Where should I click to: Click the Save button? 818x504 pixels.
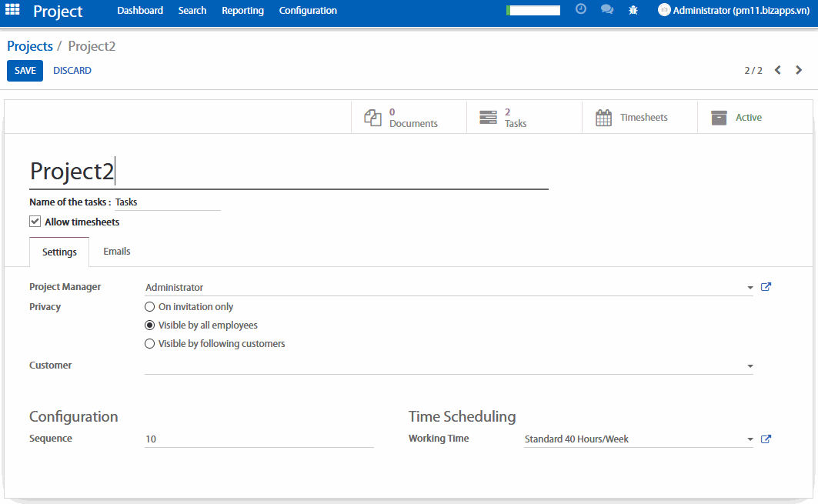(x=25, y=71)
